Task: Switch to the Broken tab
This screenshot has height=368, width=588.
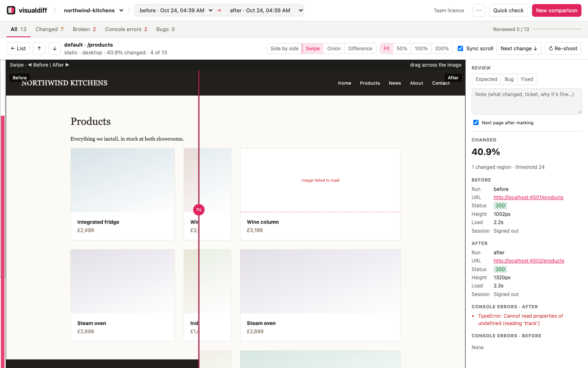Action: pos(84,29)
